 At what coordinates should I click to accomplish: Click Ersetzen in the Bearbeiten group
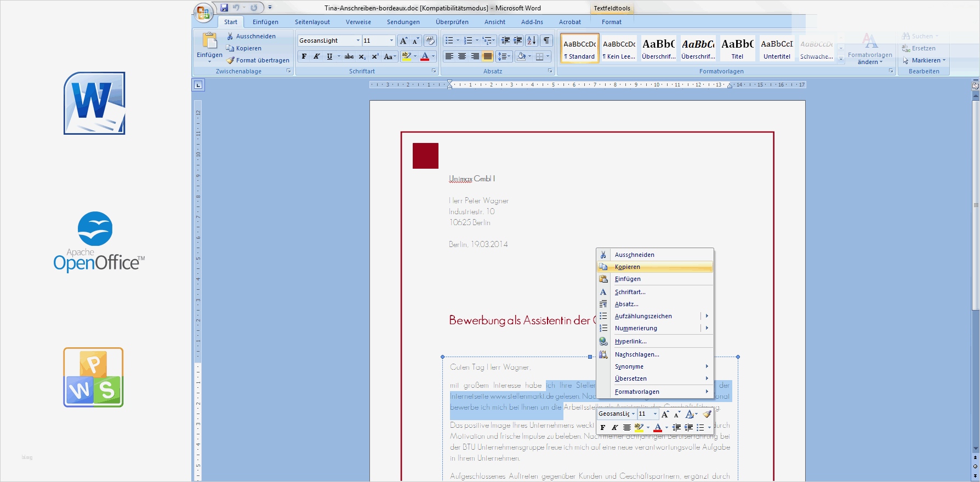[x=919, y=48]
